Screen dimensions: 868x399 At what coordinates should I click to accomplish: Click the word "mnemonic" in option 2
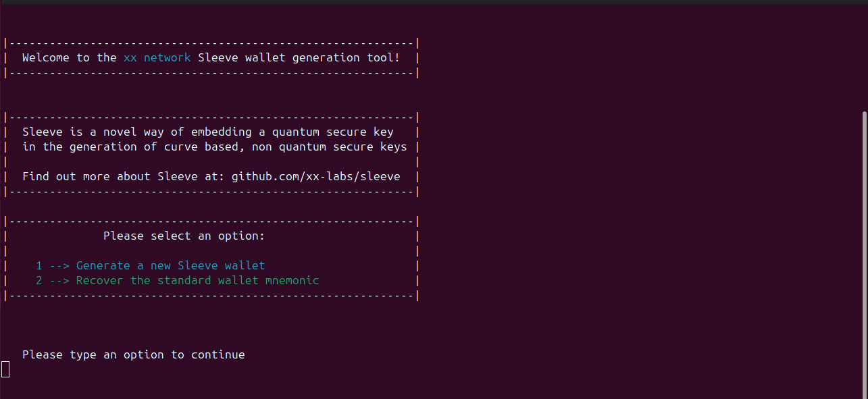pos(292,281)
